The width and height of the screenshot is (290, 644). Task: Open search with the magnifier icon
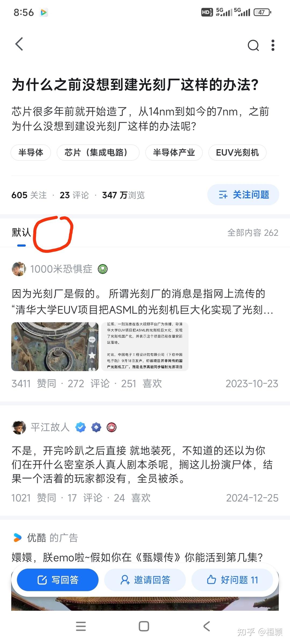point(253,45)
